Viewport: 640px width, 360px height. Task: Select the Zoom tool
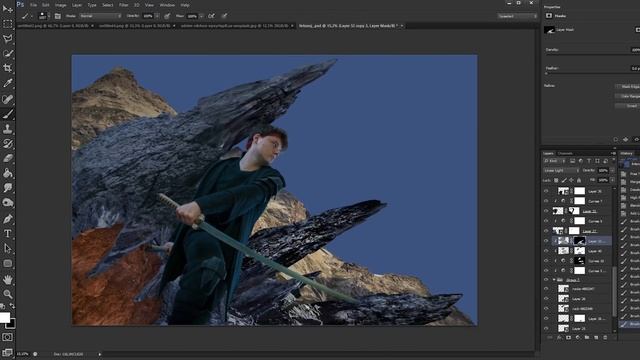pyautogui.click(x=7, y=294)
